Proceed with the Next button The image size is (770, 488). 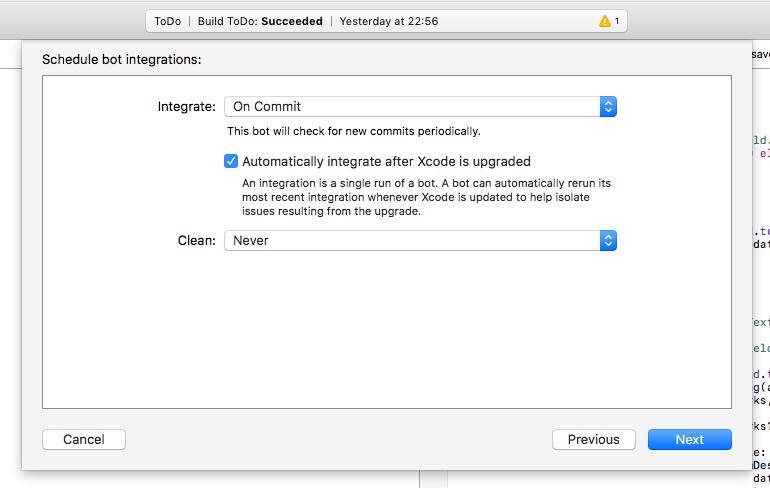tap(689, 439)
